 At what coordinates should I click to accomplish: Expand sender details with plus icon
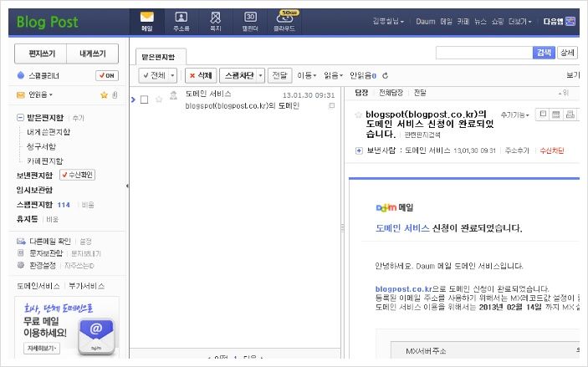pos(359,150)
